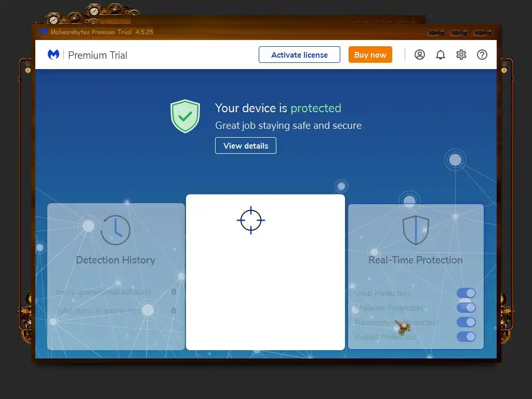Click the Detection History clock icon
The width and height of the screenshot is (532, 399).
[115, 230]
